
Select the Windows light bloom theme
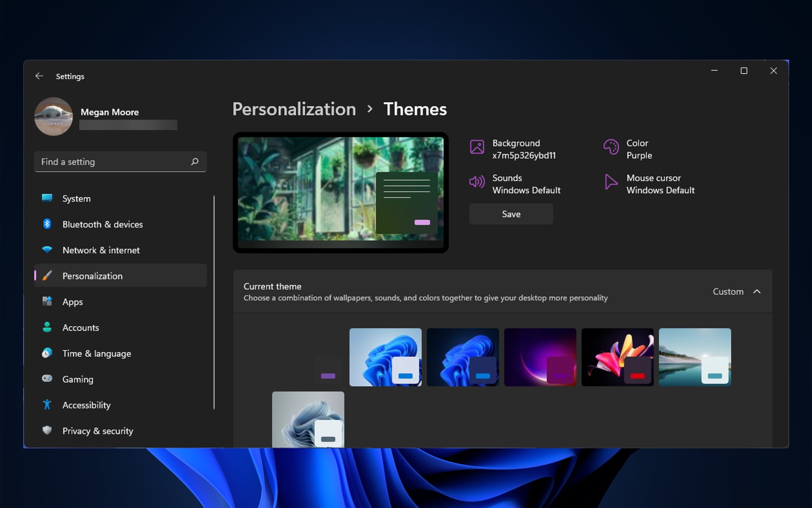point(385,357)
